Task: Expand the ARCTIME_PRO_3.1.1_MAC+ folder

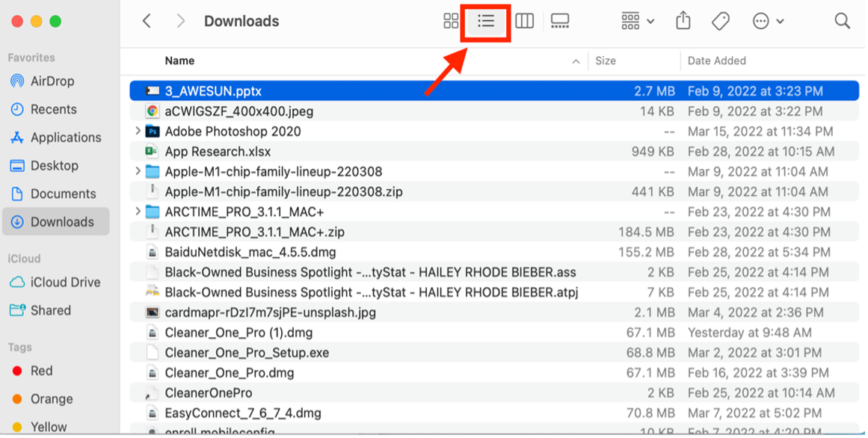Action: [x=138, y=212]
